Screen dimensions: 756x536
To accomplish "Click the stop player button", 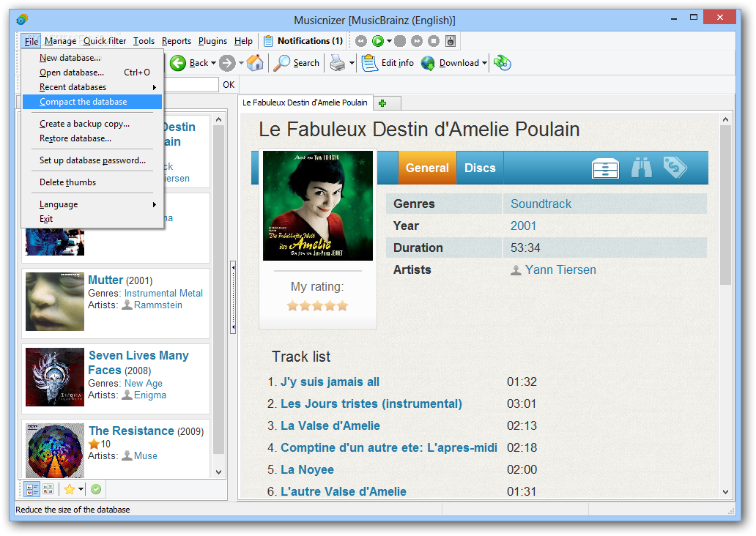I will tap(434, 42).
